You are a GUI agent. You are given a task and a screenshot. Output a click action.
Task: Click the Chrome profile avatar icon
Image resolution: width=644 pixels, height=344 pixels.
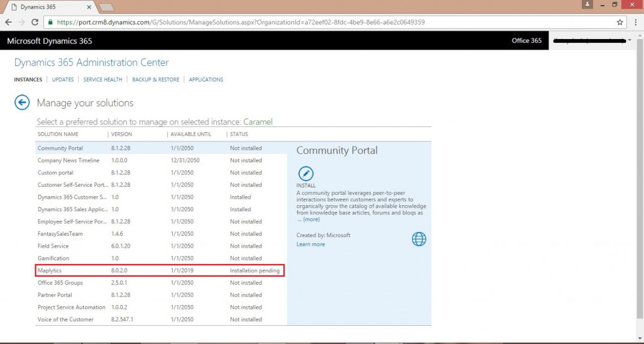(x=587, y=4)
